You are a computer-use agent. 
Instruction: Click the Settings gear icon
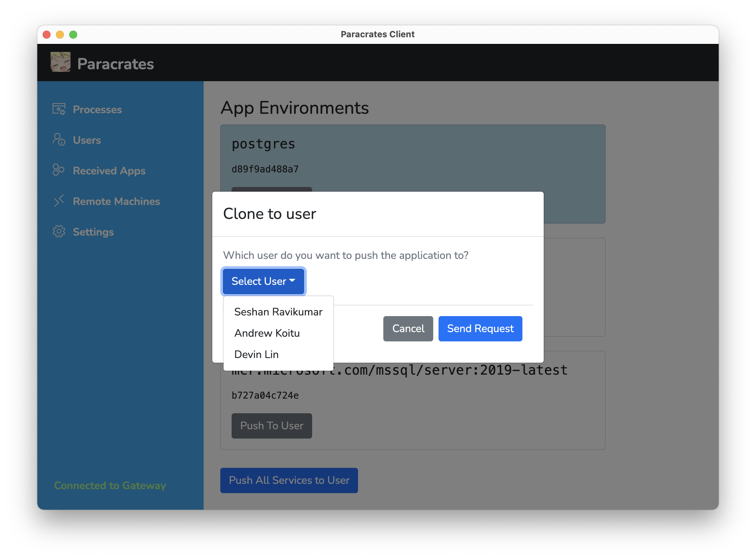(59, 232)
